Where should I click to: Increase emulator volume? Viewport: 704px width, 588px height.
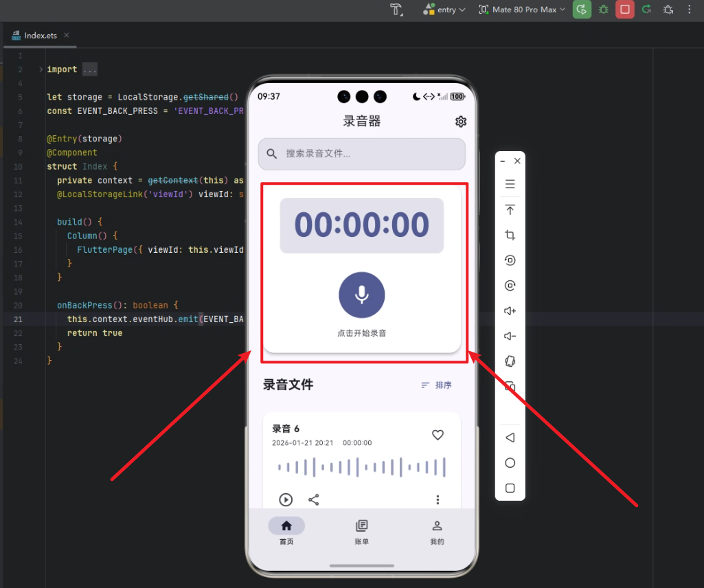(510, 311)
